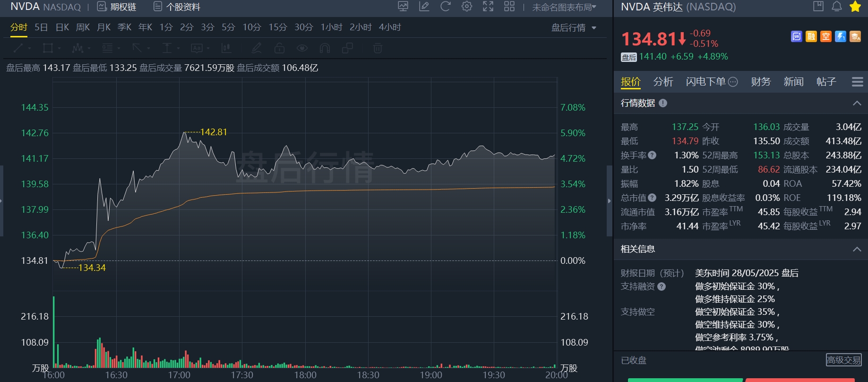Screen dimensions: 868x382
Task: Select the 1小时 interval
Action: point(331,27)
